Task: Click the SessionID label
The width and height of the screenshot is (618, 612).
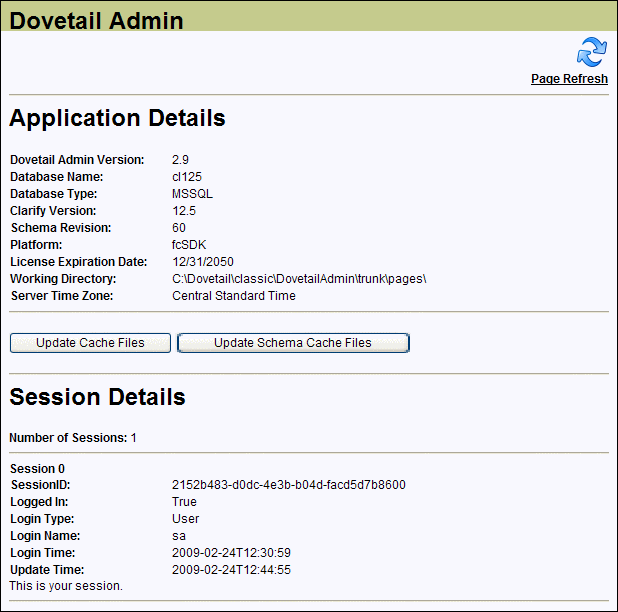Action: pyautogui.click(x=41, y=485)
